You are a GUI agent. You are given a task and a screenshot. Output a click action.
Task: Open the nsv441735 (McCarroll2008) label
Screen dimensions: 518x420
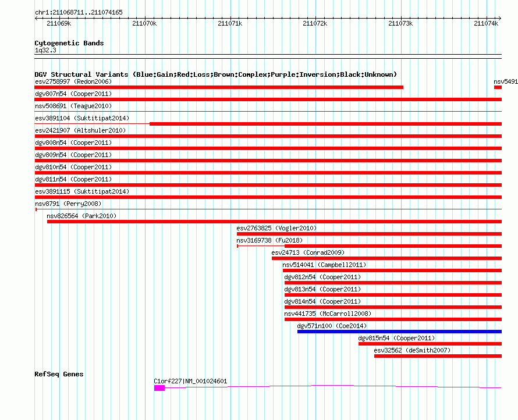point(328,314)
